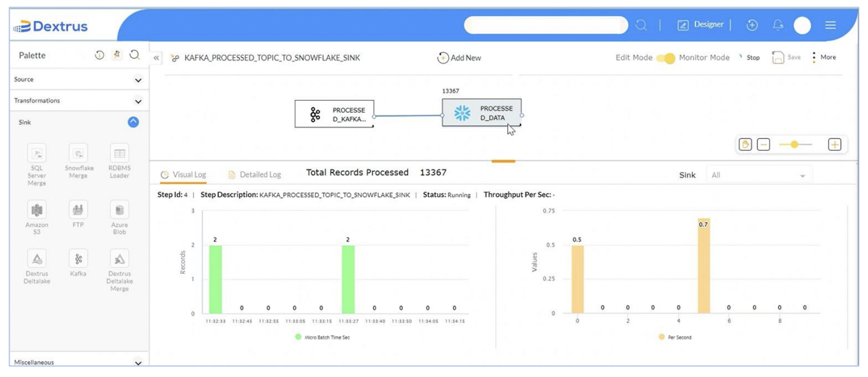Open the Sink filter dropdown showing All
Viewport: 868px width, 377px height.
(759, 175)
